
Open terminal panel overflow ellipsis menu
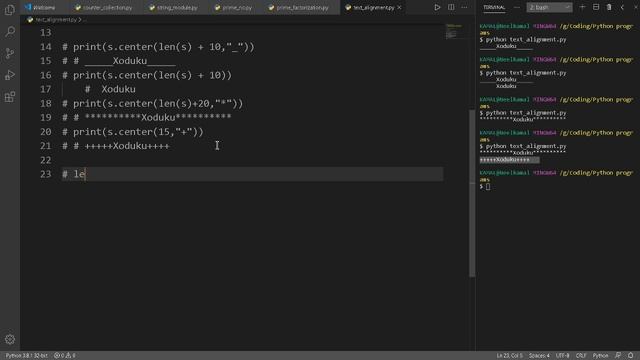pyautogui.click(x=517, y=7)
